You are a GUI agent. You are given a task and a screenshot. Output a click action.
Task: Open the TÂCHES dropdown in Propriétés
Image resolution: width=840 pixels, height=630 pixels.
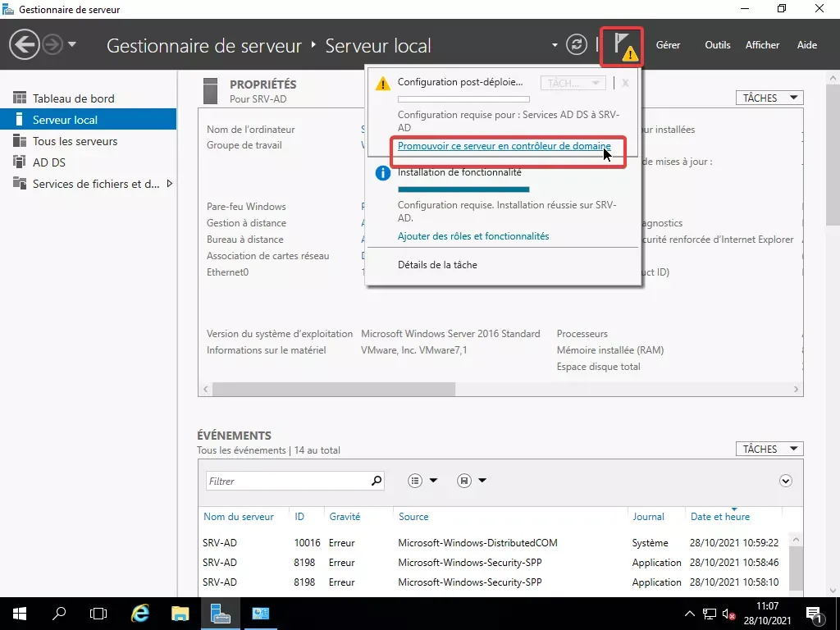[x=769, y=98]
